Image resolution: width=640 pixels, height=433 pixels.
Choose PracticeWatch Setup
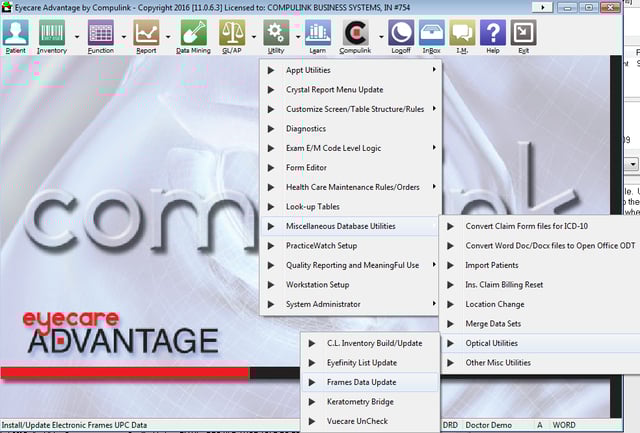tap(351, 246)
